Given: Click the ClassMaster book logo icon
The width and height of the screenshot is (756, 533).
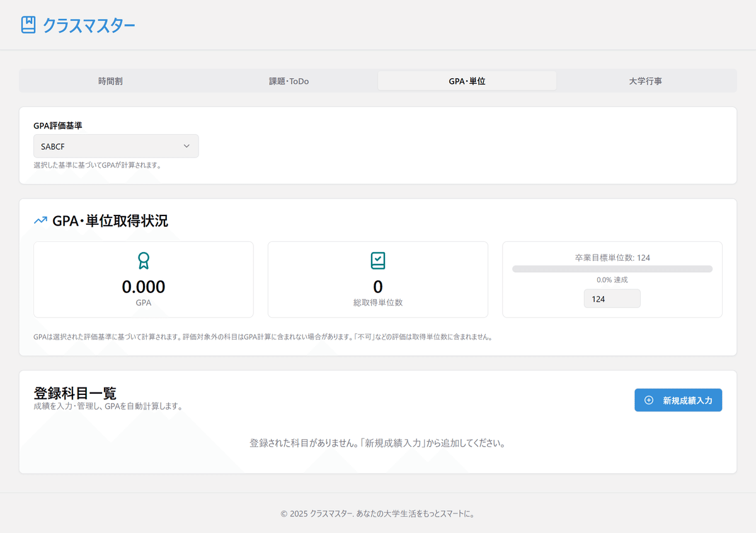Looking at the screenshot, I should click(x=28, y=25).
